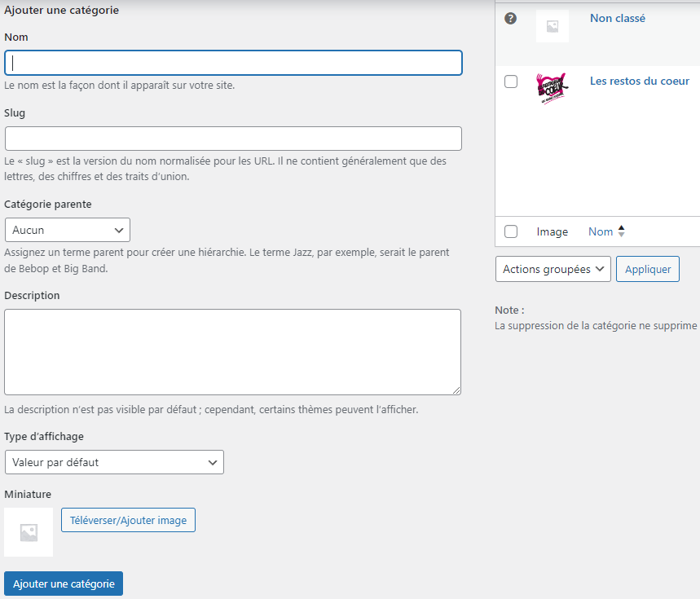Click the Téléverser/Ajouter image button
The height and width of the screenshot is (599, 700).
[128, 520]
